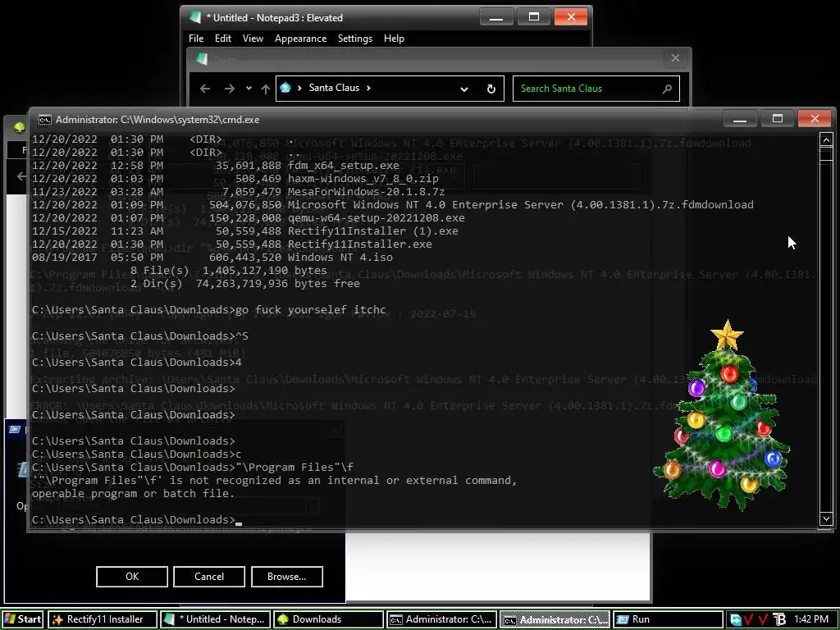Viewport: 840px width, 630px height.
Task: Open Help menu in Notepad3
Action: 394,39
